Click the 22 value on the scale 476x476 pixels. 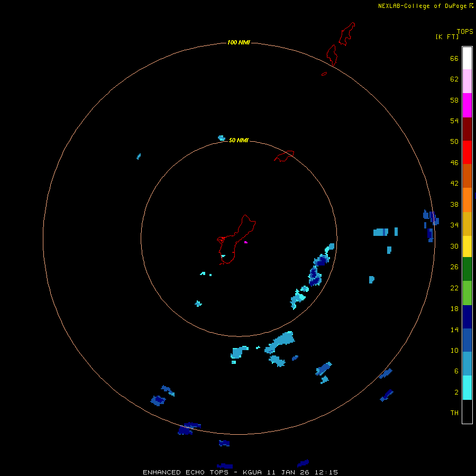(x=454, y=288)
